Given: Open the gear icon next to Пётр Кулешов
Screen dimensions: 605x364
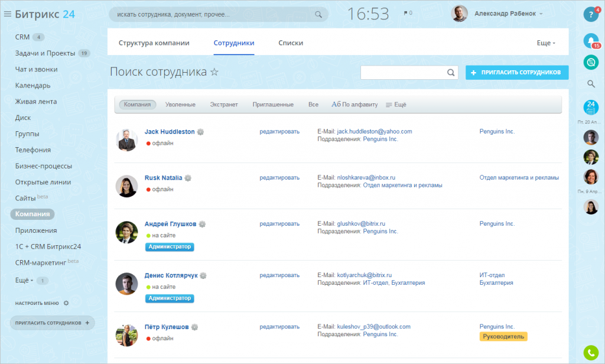Looking at the screenshot, I should (194, 327).
